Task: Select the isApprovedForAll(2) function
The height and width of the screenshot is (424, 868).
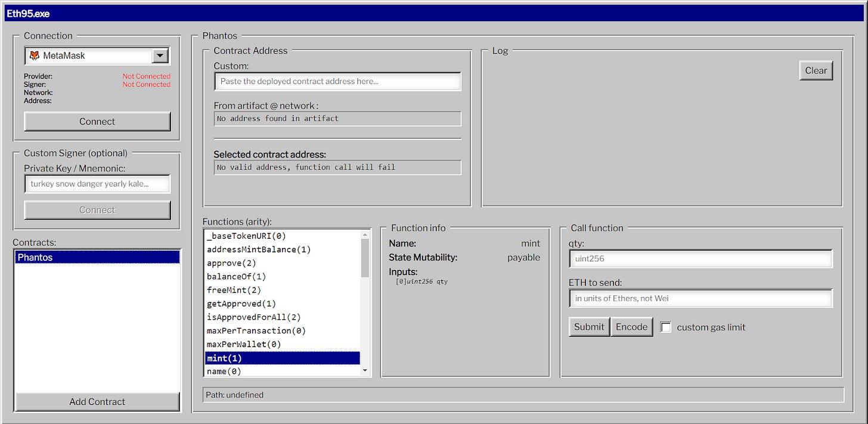Action: click(x=253, y=317)
